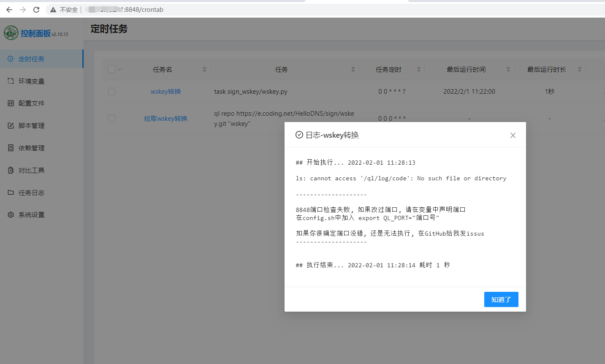Click the 脚本管理 pencil icon

[11, 125]
